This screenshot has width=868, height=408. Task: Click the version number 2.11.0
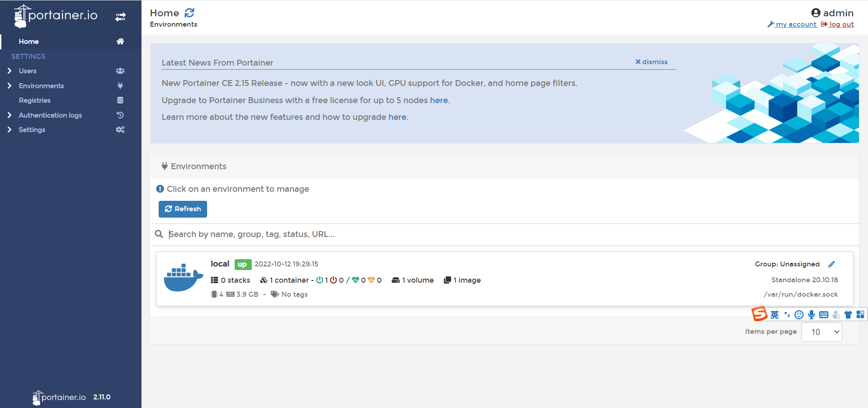102,397
